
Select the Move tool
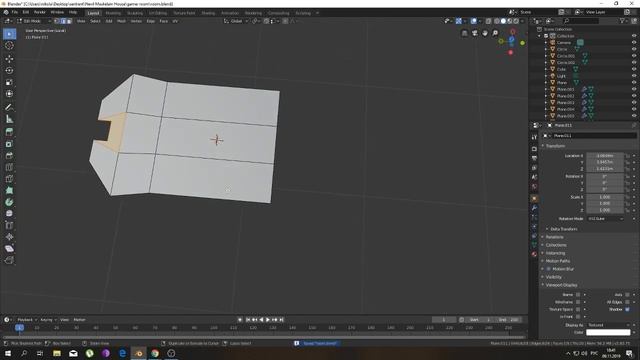point(9,59)
